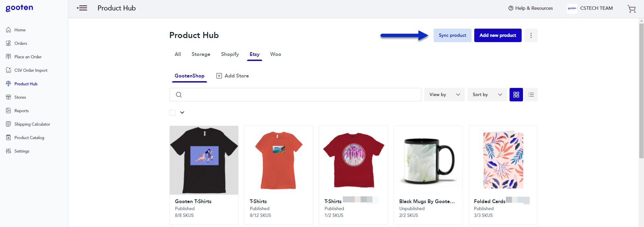
Task: Open the GootenShop store tab
Action: 190,76
